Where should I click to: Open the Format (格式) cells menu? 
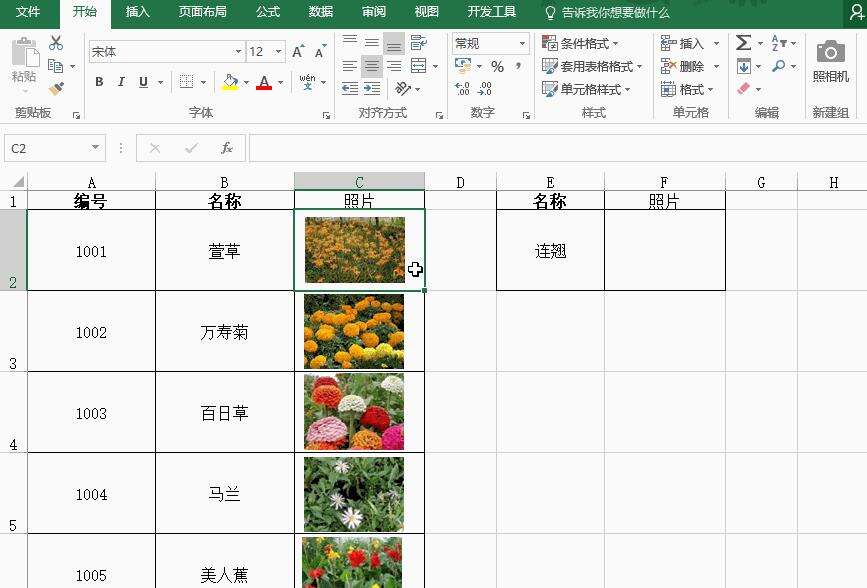(x=687, y=89)
